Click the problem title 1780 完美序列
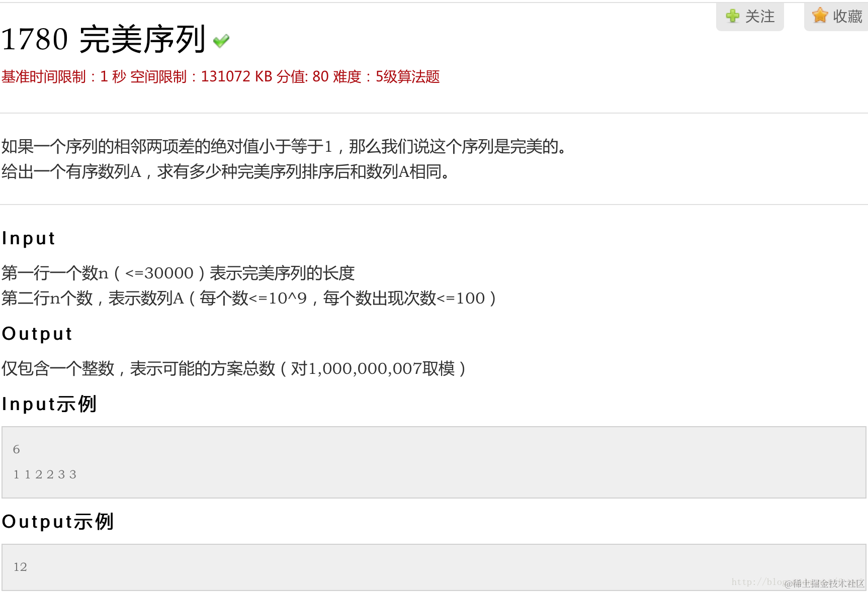 coord(104,39)
